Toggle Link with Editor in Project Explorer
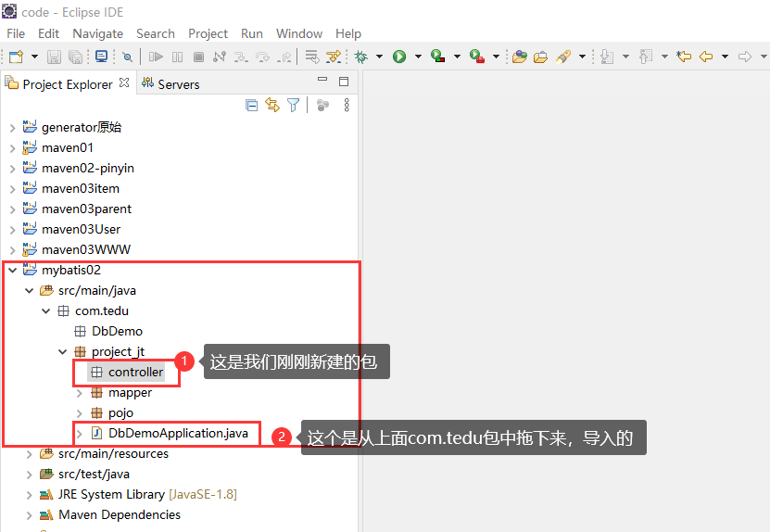 [272, 105]
